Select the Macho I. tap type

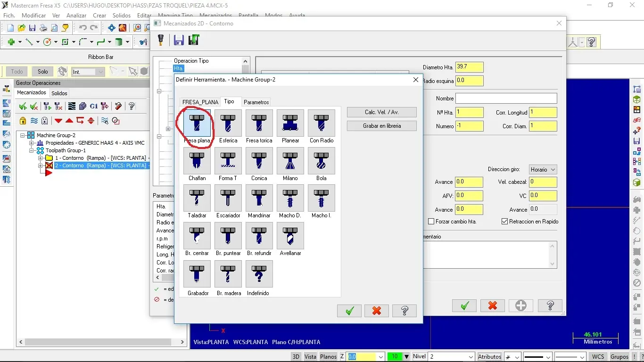click(x=322, y=198)
